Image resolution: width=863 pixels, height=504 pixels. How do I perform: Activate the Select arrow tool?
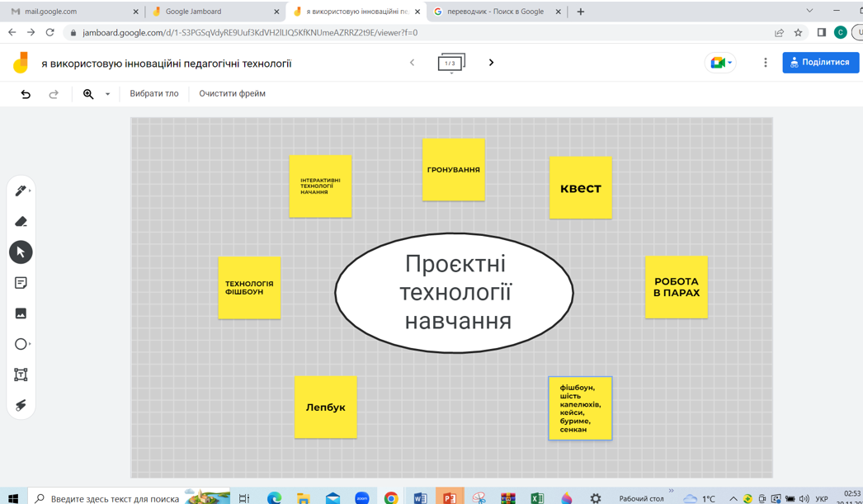pyautogui.click(x=21, y=252)
